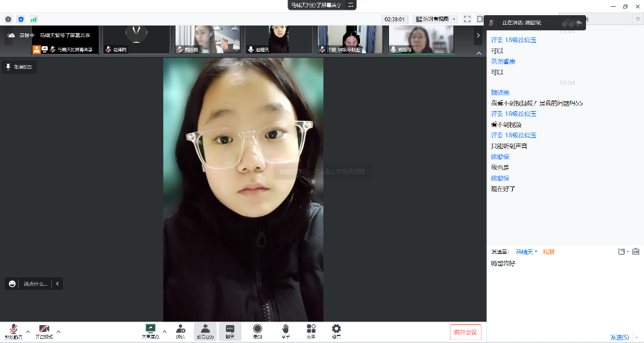
Task: Toggle the chat panel icon
Action: pyautogui.click(x=230, y=329)
